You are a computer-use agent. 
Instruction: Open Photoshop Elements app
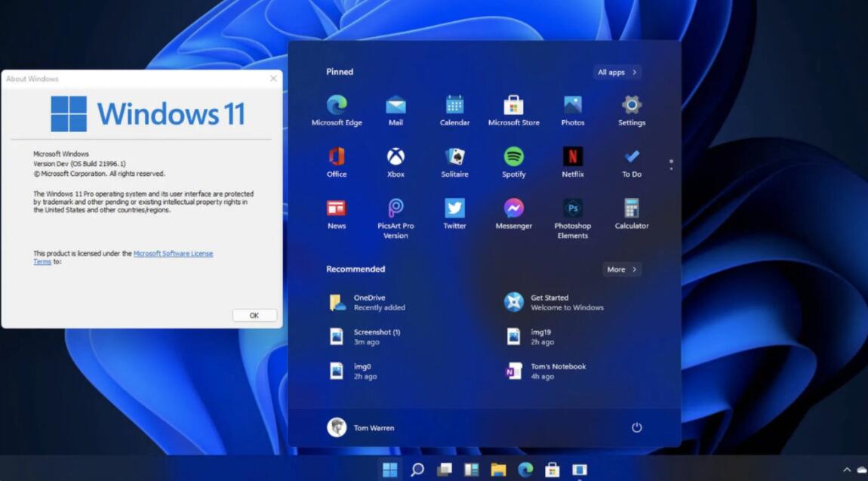coord(573,209)
